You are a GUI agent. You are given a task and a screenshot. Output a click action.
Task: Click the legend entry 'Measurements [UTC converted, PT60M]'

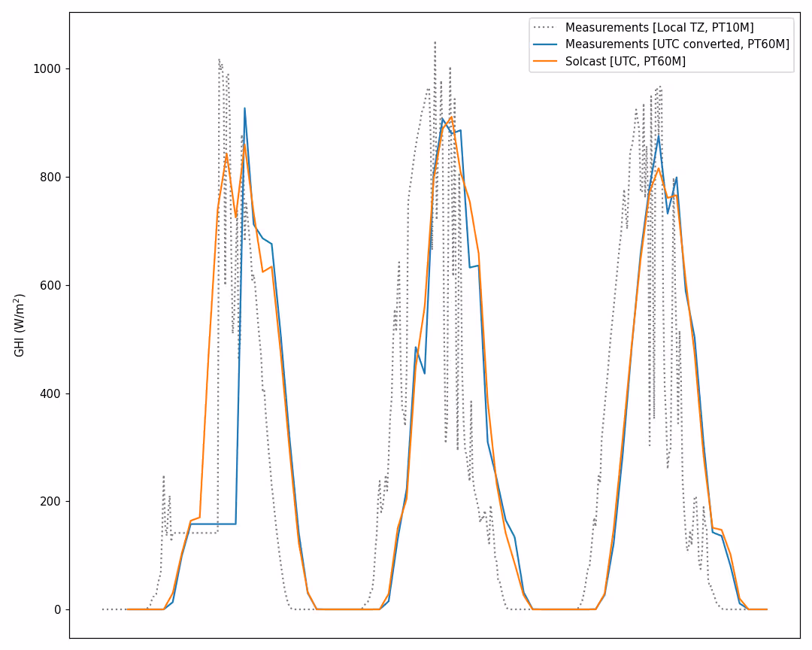[677, 44]
